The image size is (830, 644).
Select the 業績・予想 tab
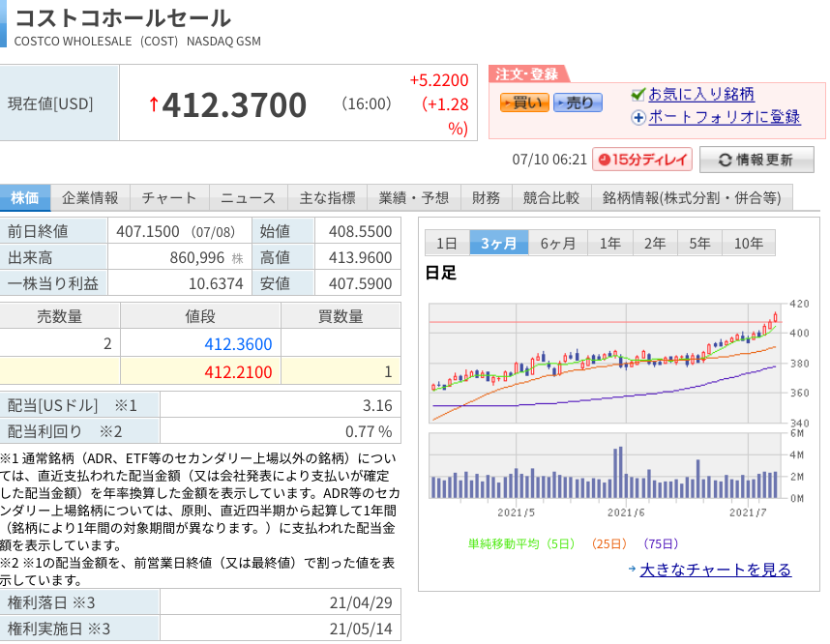tap(414, 198)
